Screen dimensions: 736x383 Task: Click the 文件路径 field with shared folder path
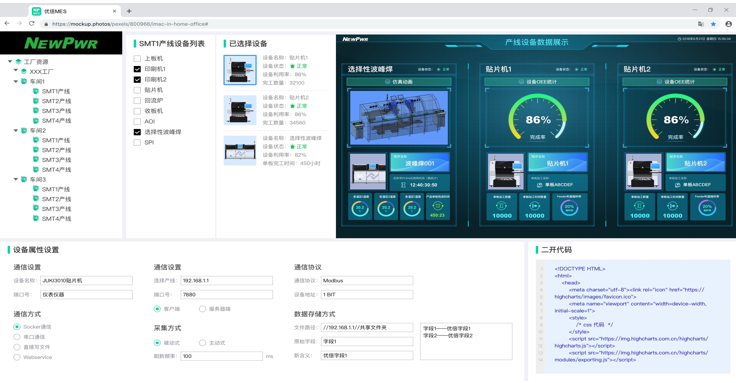(367, 328)
